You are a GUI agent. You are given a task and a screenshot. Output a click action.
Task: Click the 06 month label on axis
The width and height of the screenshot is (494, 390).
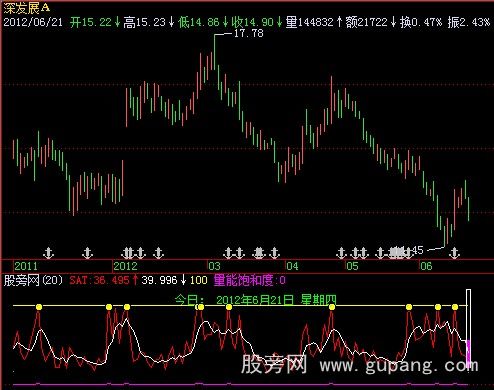[x=426, y=266]
